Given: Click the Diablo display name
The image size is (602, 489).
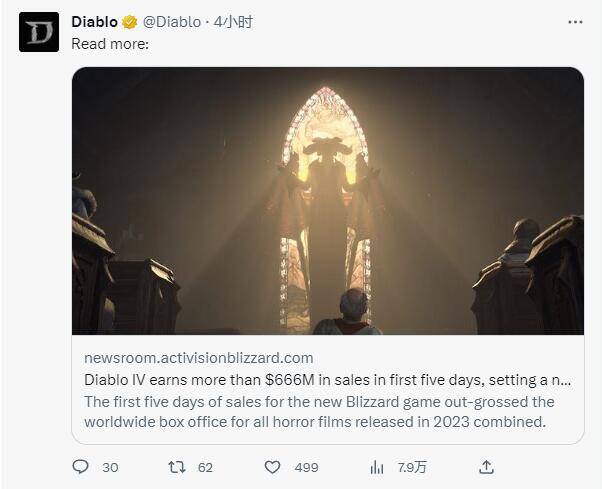Looking at the screenshot, I should pyautogui.click(x=95, y=22).
